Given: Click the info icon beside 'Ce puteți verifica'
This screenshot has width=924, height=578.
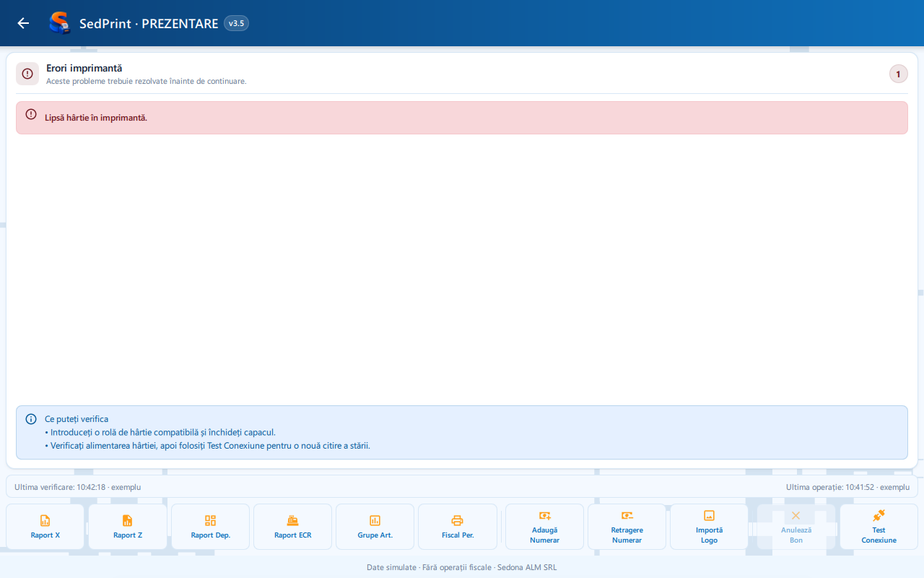Looking at the screenshot, I should (x=31, y=419).
